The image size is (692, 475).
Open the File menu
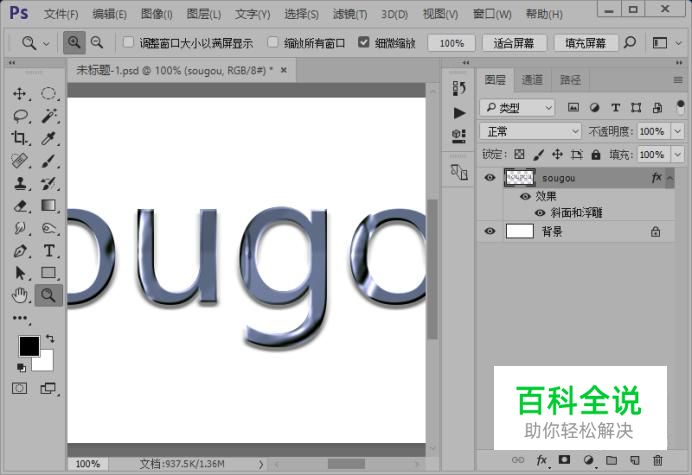tap(61, 14)
